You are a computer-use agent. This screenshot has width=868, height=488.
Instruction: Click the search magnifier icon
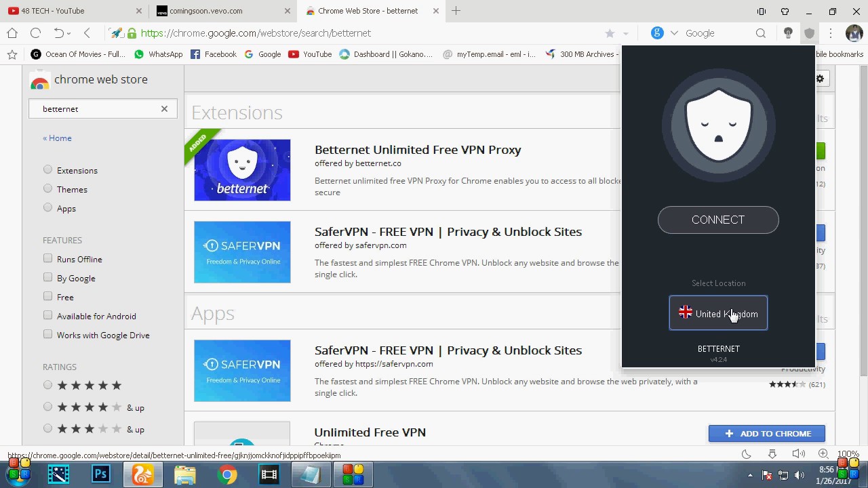(761, 33)
